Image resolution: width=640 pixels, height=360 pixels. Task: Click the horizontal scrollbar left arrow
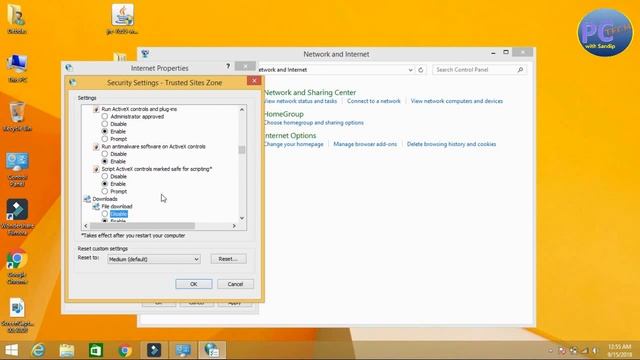(86, 226)
